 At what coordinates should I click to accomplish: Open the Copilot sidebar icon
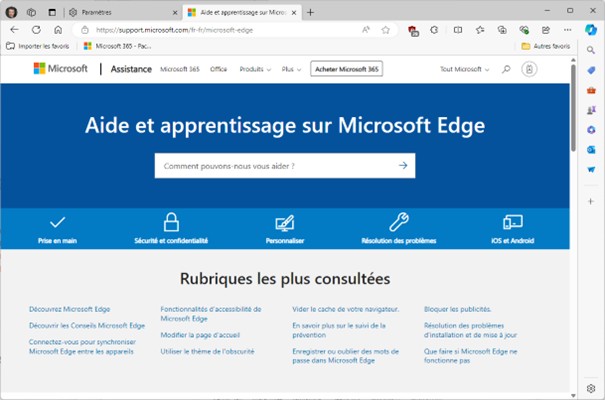[x=592, y=30]
